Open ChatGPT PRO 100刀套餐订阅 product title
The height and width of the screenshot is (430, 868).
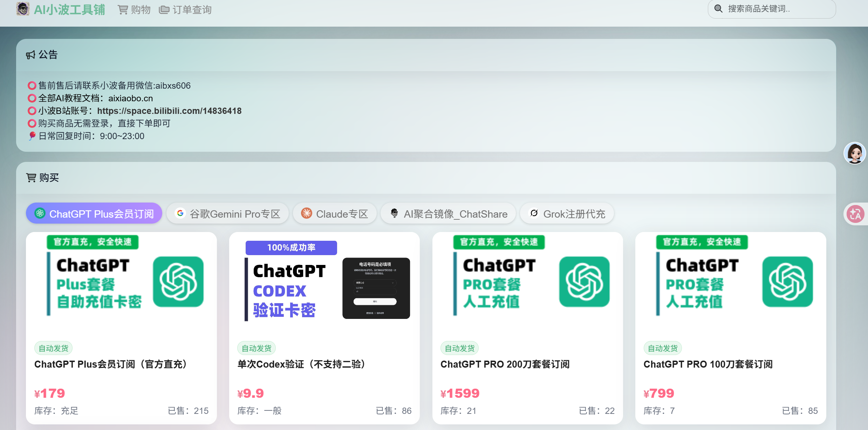(708, 364)
